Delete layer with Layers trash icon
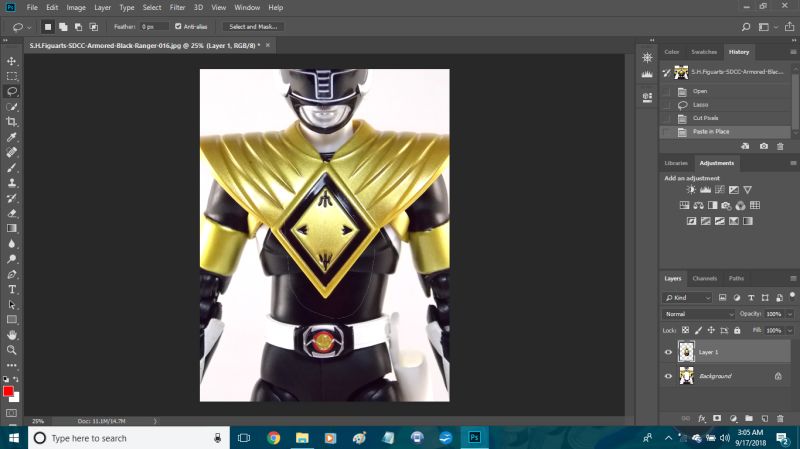The width and height of the screenshot is (800, 449). click(x=780, y=418)
